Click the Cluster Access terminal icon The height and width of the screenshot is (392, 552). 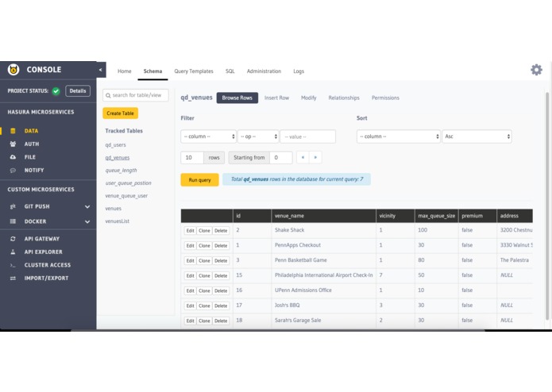tap(13, 265)
